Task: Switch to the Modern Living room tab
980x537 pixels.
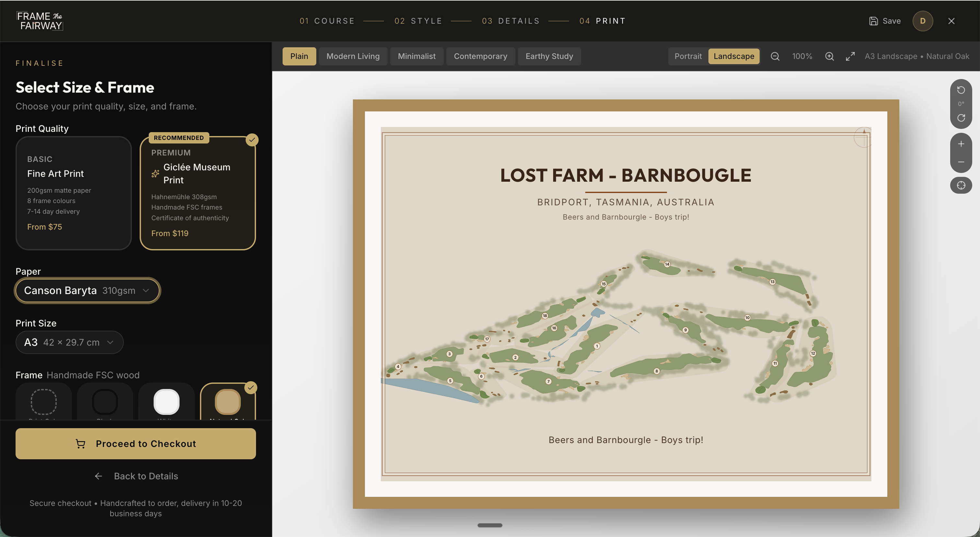Action: 353,56
